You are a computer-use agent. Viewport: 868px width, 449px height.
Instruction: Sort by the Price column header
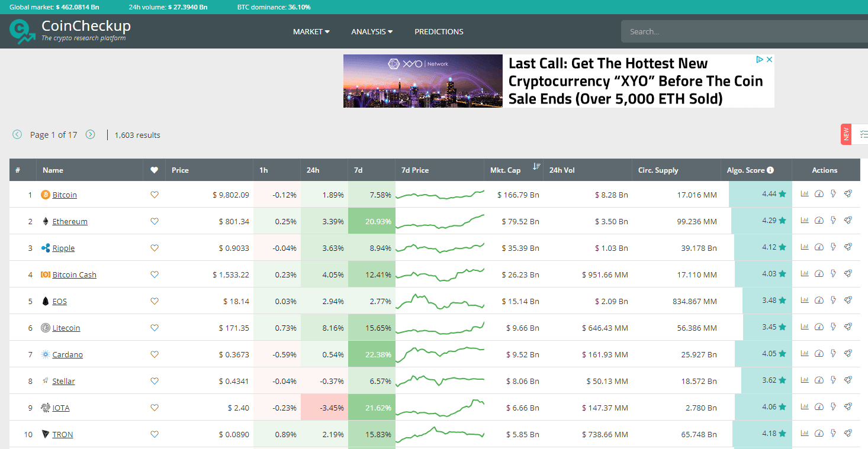tap(209, 170)
